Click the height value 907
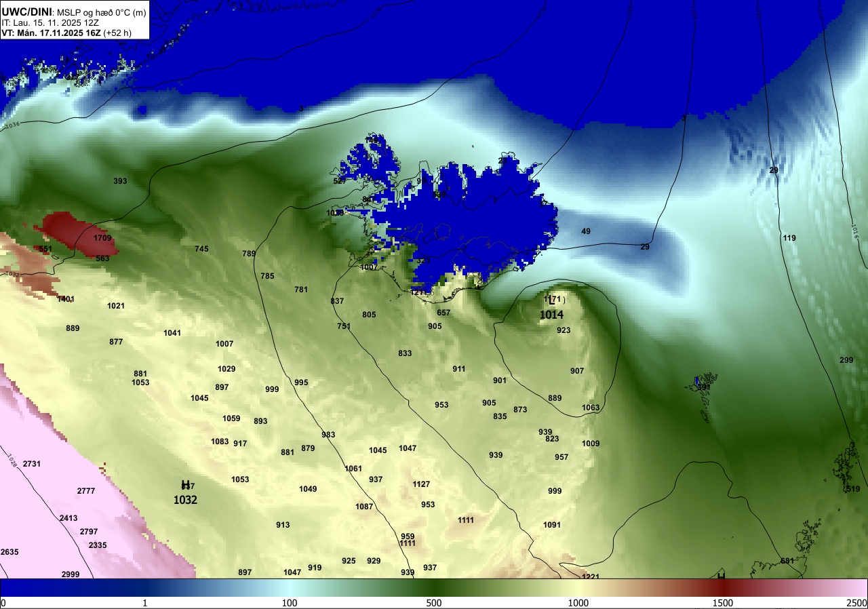Screen dimensions: 868x609 (x=577, y=371)
